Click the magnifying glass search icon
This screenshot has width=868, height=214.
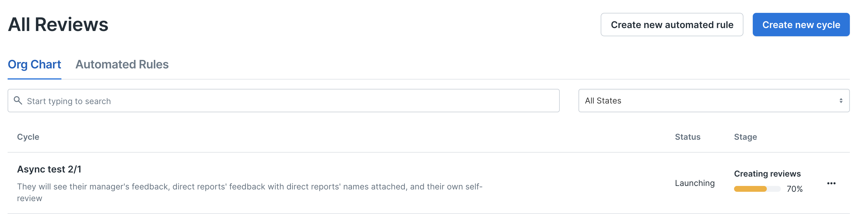18,101
